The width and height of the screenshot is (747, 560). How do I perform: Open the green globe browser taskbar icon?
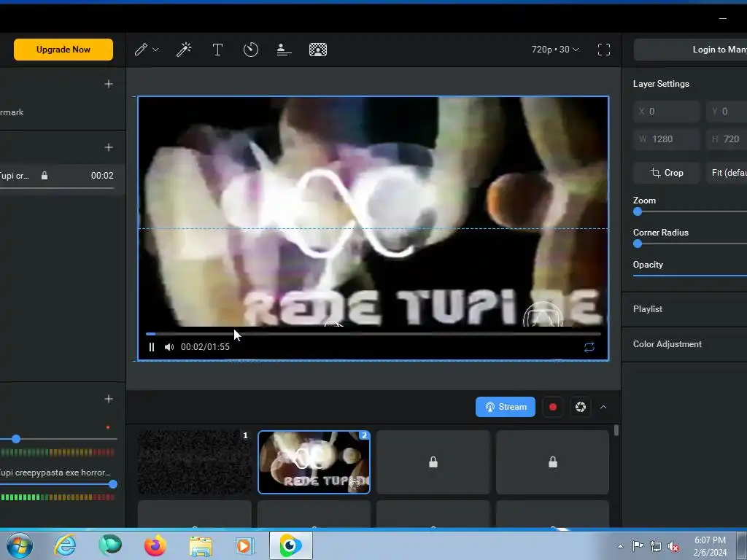click(x=110, y=545)
